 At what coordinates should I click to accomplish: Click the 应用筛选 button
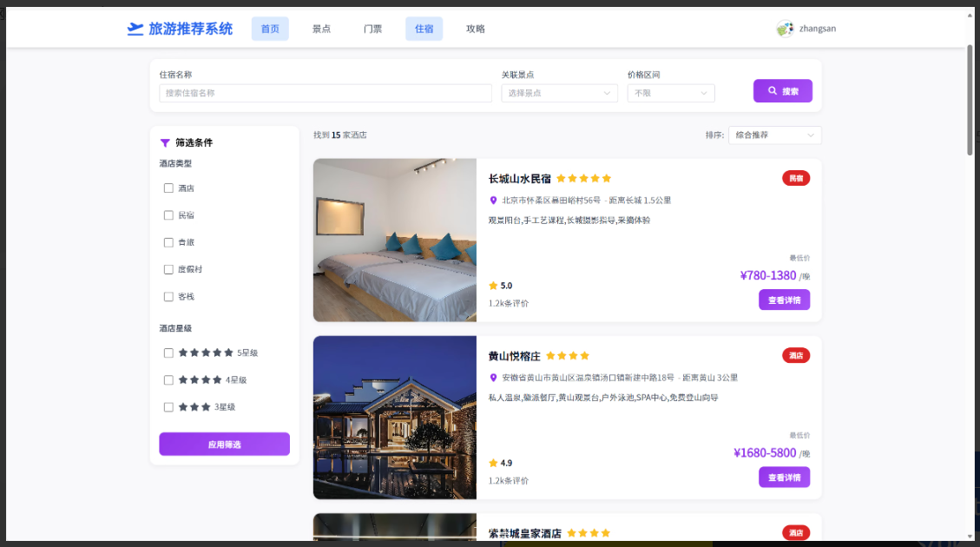[x=224, y=444]
